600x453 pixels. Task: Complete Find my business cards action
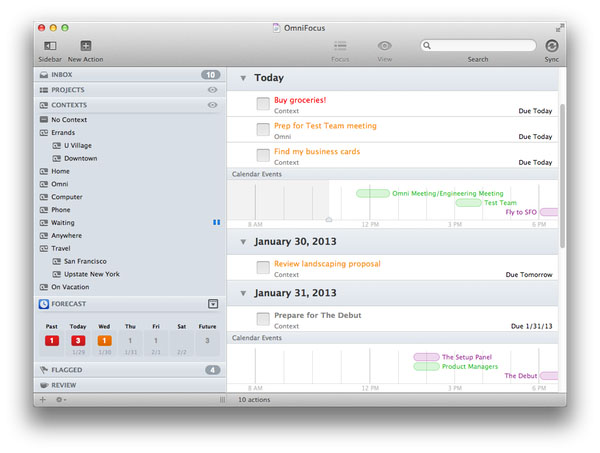pos(263,155)
